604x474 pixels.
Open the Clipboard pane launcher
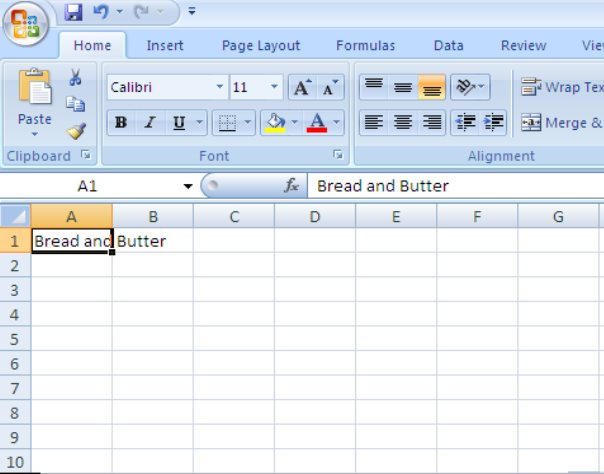86,155
